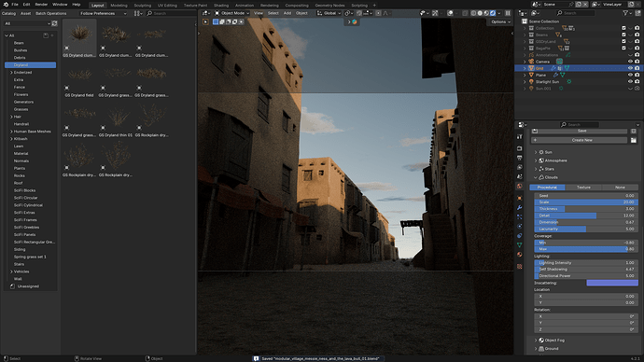Toggle proportional editing icon
This screenshot has height=362, width=644.
tap(378, 13)
